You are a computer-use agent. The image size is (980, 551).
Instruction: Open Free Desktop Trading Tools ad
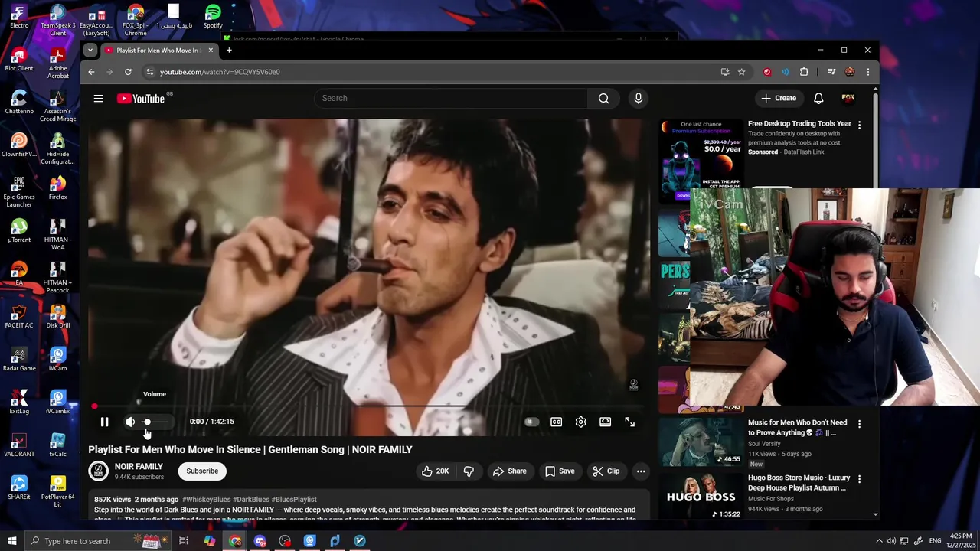pyautogui.click(x=799, y=123)
